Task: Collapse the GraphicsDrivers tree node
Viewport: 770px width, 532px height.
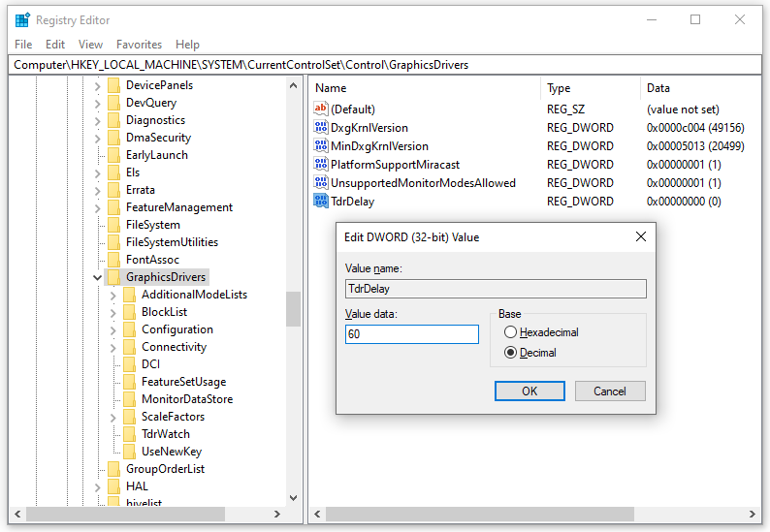Action: coord(97,277)
